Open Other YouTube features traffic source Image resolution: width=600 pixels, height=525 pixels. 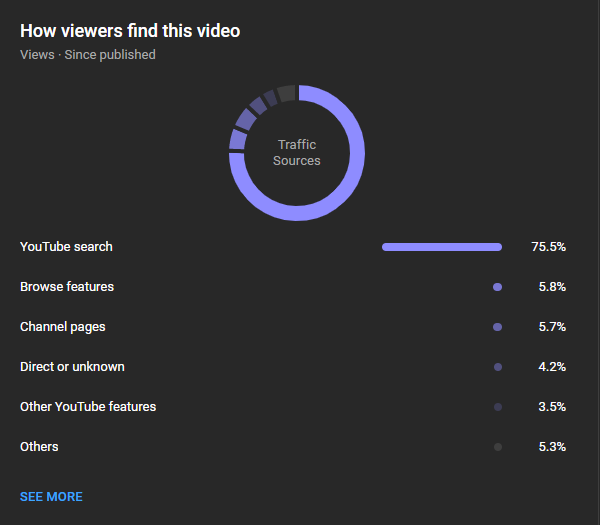point(88,407)
